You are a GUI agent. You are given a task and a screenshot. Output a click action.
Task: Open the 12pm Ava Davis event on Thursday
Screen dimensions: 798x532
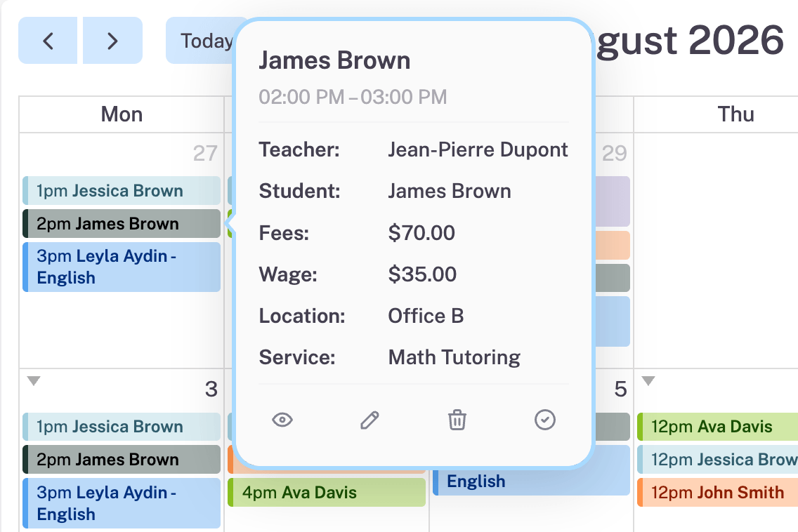coord(718,427)
